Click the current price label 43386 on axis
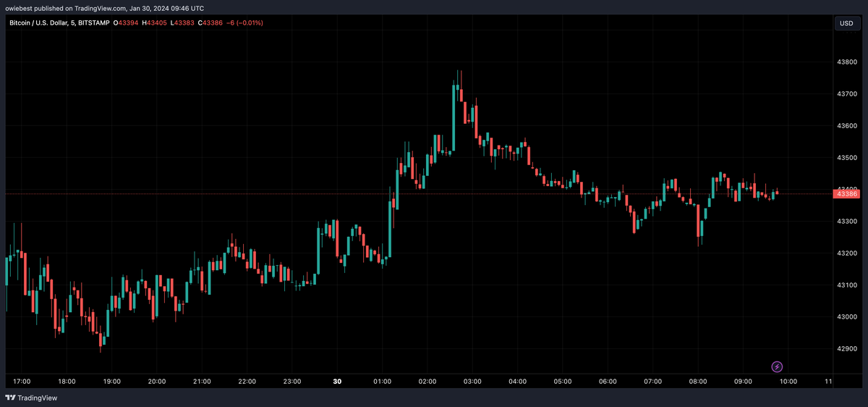 (846, 193)
